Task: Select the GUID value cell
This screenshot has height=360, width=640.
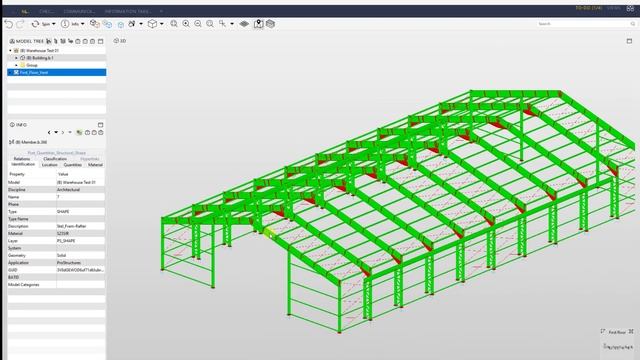Action: (x=80, y=270)
